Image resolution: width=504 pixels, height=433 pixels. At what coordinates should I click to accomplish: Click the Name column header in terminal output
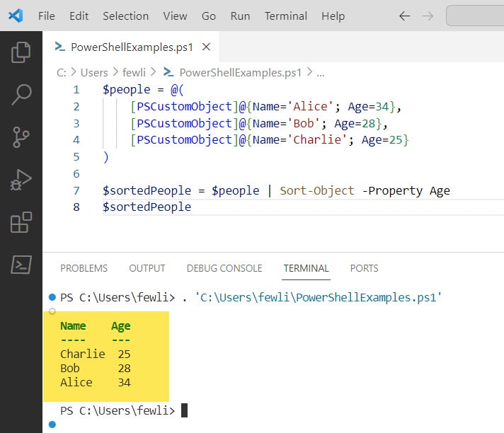pos(73,326)
